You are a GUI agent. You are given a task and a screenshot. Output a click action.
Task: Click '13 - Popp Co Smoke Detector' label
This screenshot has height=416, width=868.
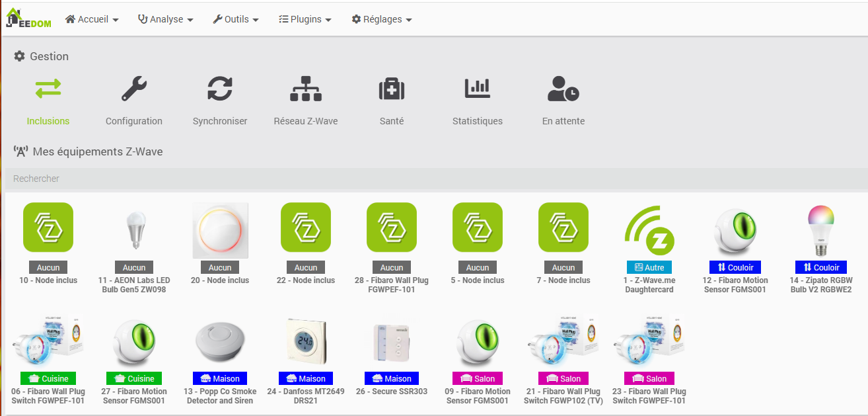220,396
